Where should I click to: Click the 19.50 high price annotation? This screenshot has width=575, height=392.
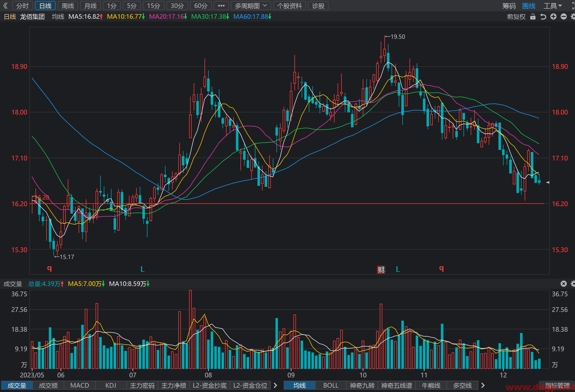(395, 37)
